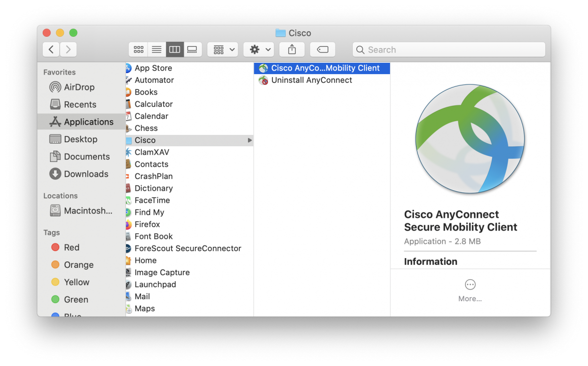Select Calendar in the applications list
Screen dimensions: 588x366
pos(190,116)
